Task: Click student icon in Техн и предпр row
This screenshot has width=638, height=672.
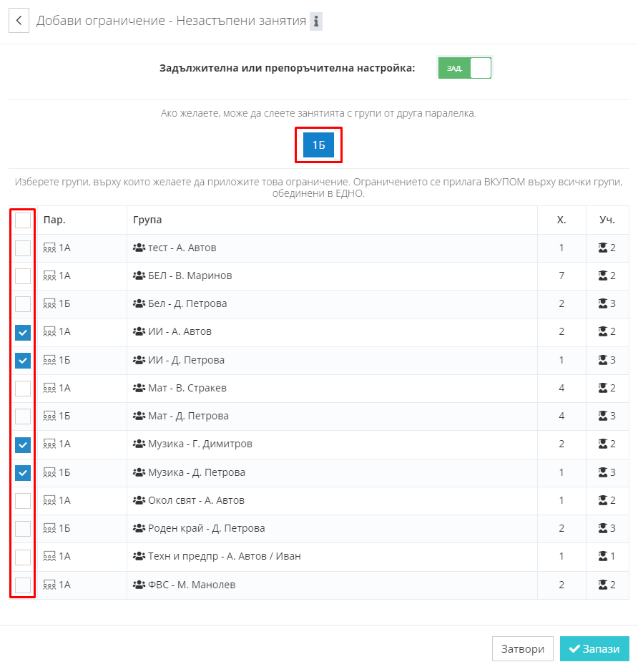Action: [603, 556]
